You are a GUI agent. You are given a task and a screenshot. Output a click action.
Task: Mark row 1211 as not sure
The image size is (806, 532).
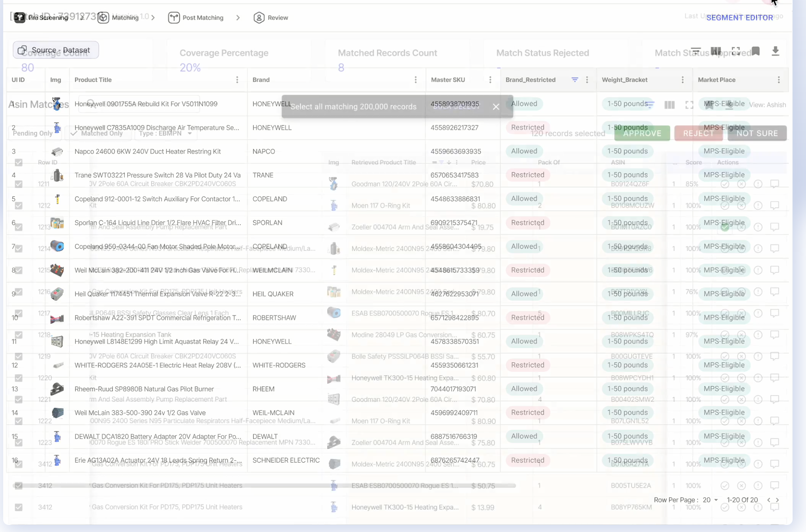pos(758,184)
